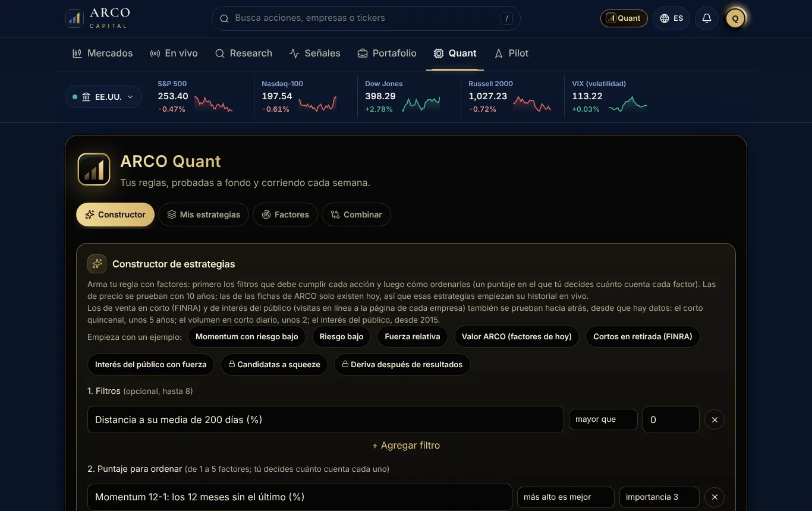Open the ES language selector
The image size is (812, 511).
671,18
